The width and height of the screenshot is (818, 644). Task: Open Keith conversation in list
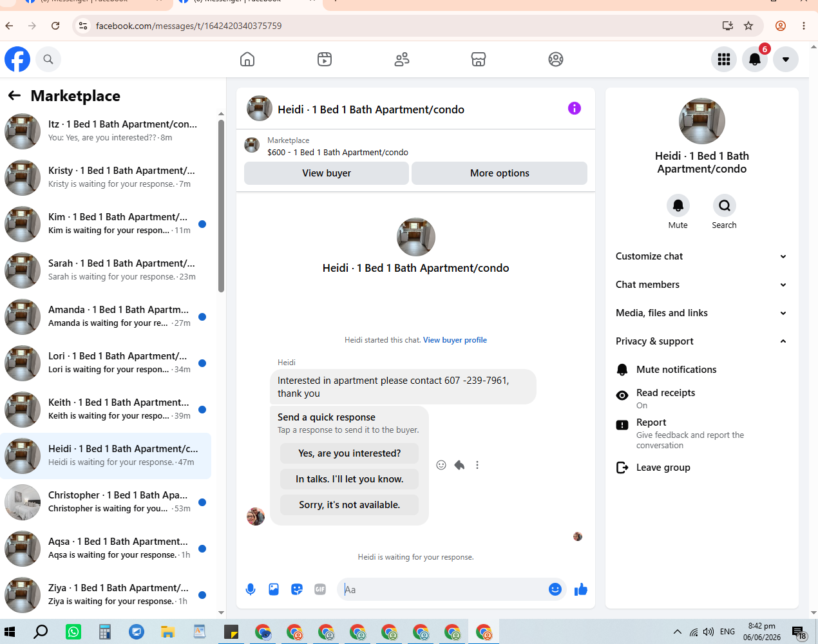pos(106,410)
